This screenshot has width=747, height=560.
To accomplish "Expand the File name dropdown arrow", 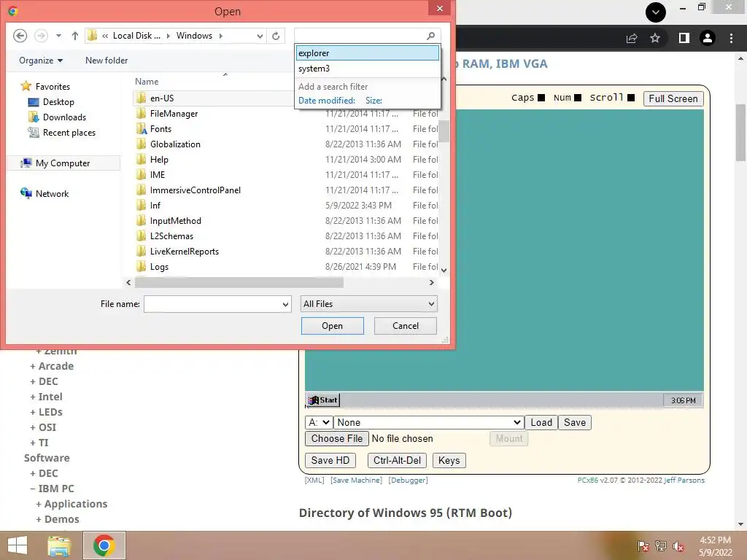I will 285,304.
